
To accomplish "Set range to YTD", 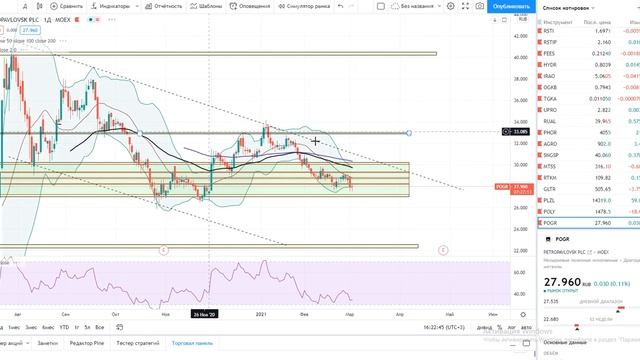I will click(64, 327).
